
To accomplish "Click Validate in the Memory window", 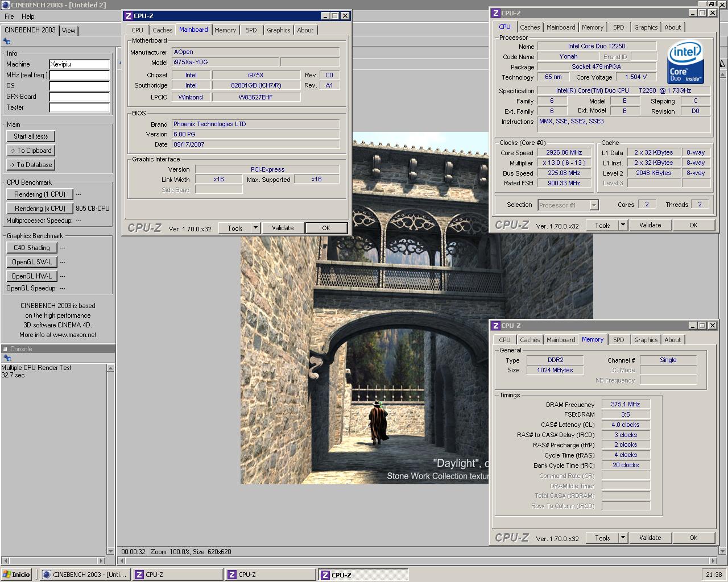I will (650, 538).
